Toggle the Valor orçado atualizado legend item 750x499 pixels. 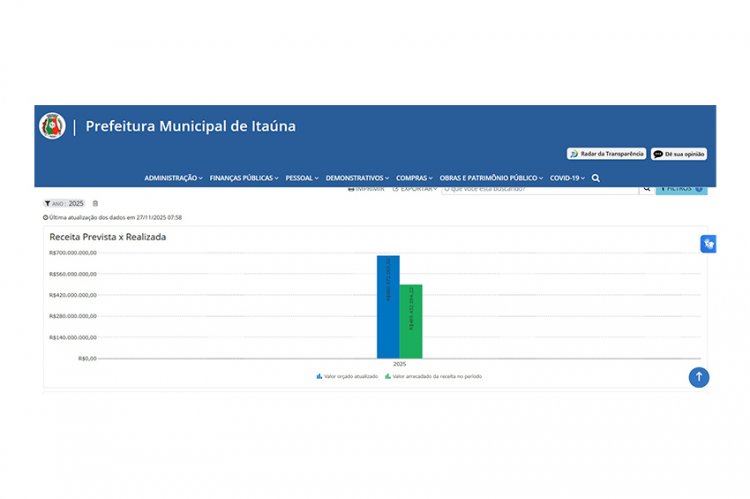point(347,377)
